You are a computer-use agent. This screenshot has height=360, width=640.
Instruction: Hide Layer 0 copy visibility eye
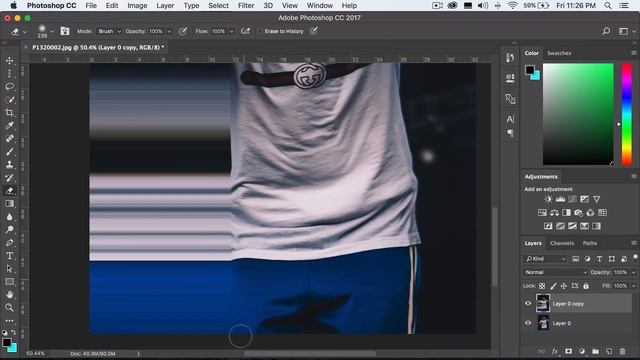click(x=528, y=304)
